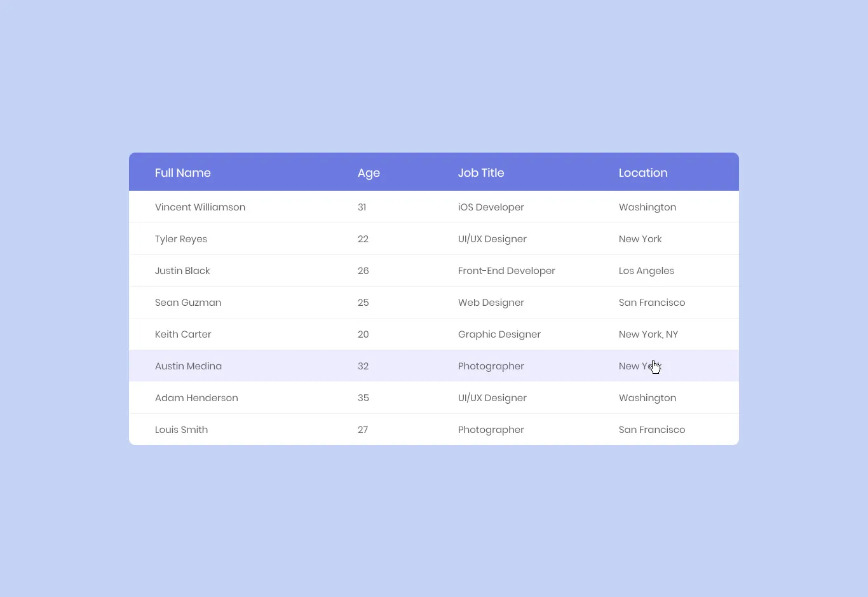The height and width of the screenshot is (597, 868).
Task: Click the Location column header
Action: [x=643, y=173]
